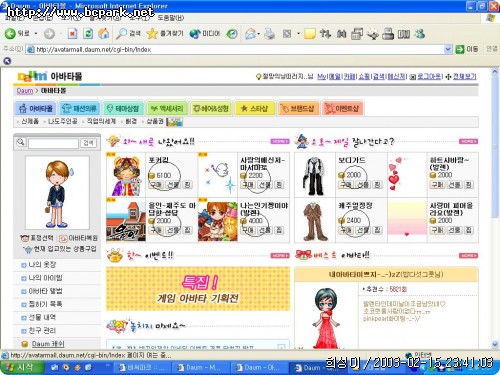Open the 도움말 Help menu
Viewport: 500px width, 375px height.
point(170,17)
